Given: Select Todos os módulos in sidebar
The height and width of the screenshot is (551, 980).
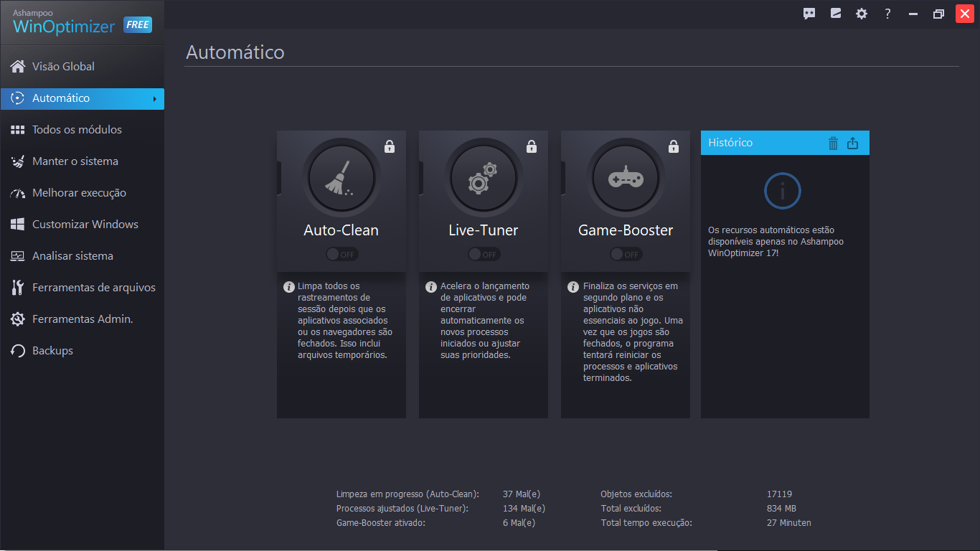Looking at the screenshot, I should [x=82, y=130].
